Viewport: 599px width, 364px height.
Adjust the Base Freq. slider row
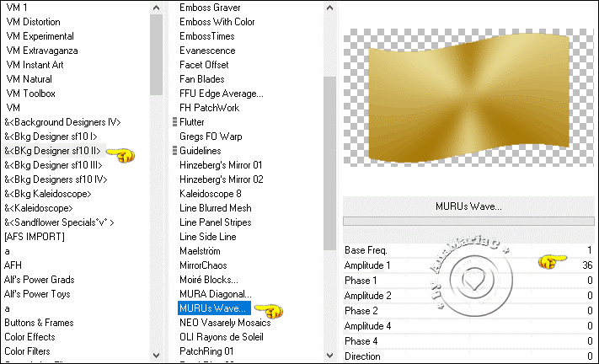pos(468,250)
